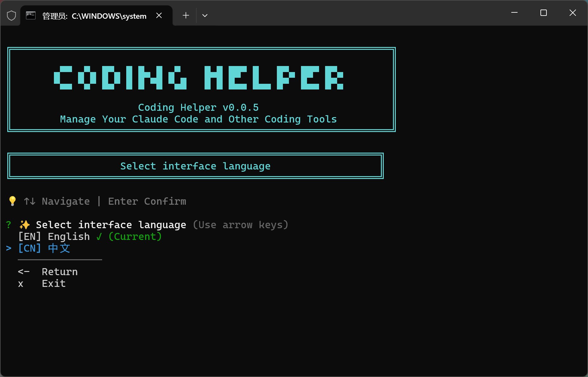Close the C:\WINDOWS\system terminal tab
Viewport: 588px width, 377px height.
pyautogui.click(x=159, y=16)
